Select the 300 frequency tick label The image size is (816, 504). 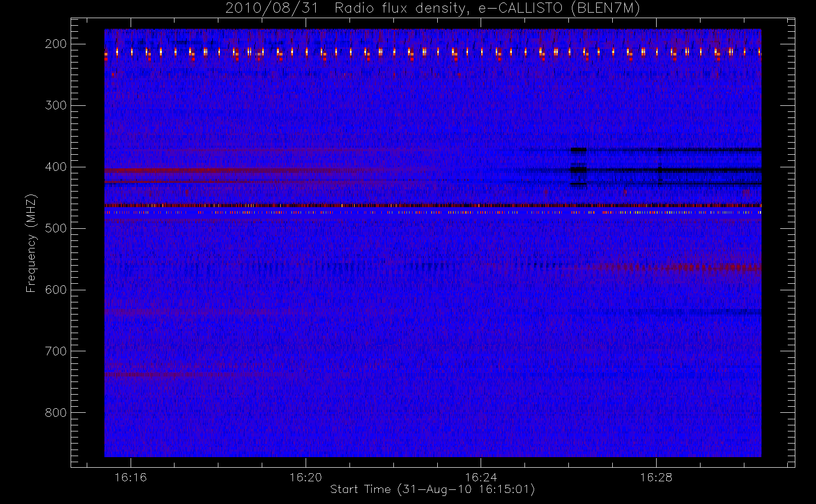point(56,105)
